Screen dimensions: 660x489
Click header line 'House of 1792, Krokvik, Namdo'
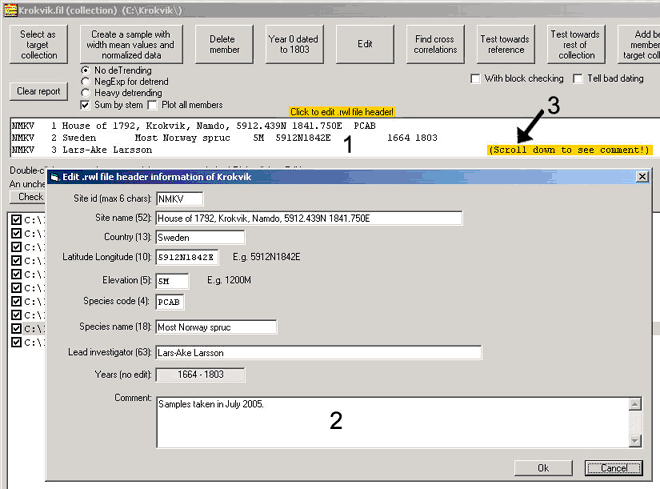coord(193,125)
